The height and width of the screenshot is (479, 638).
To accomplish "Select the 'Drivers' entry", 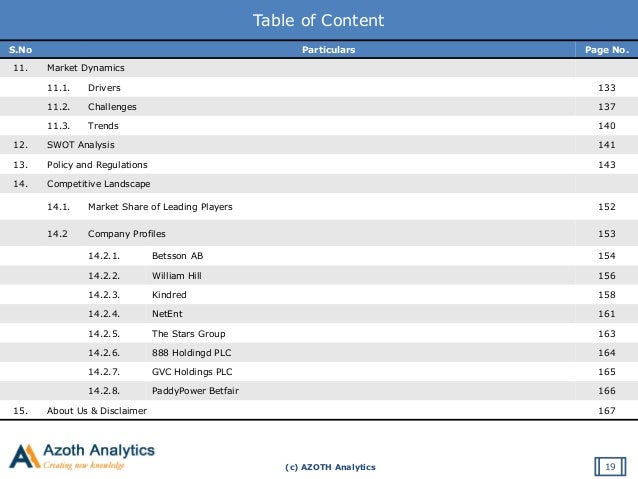I will [x=104, y=87].
